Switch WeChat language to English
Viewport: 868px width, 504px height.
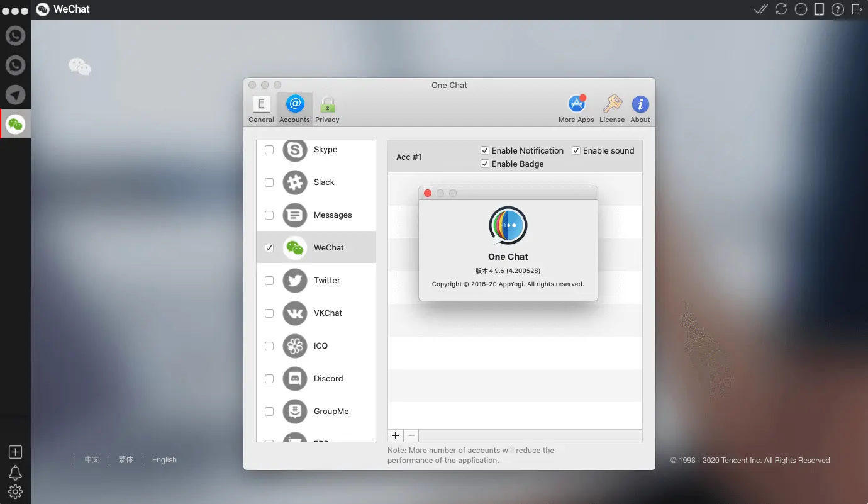pyautogui.click(x=164, y=460)
